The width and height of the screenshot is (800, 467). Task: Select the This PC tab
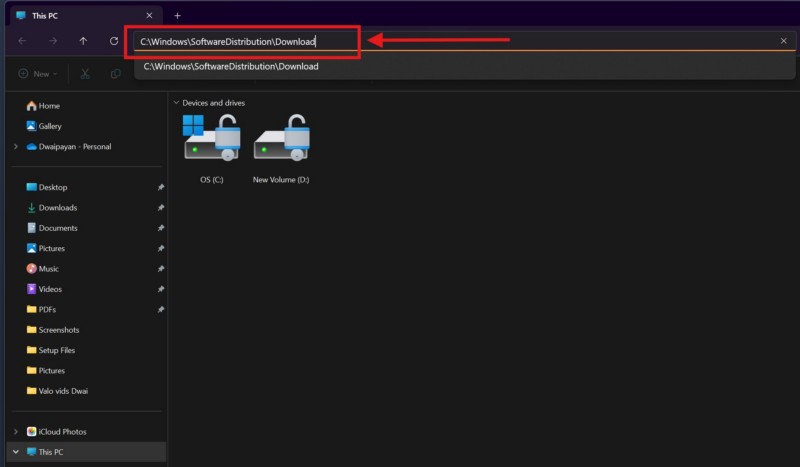click(80, 15)
